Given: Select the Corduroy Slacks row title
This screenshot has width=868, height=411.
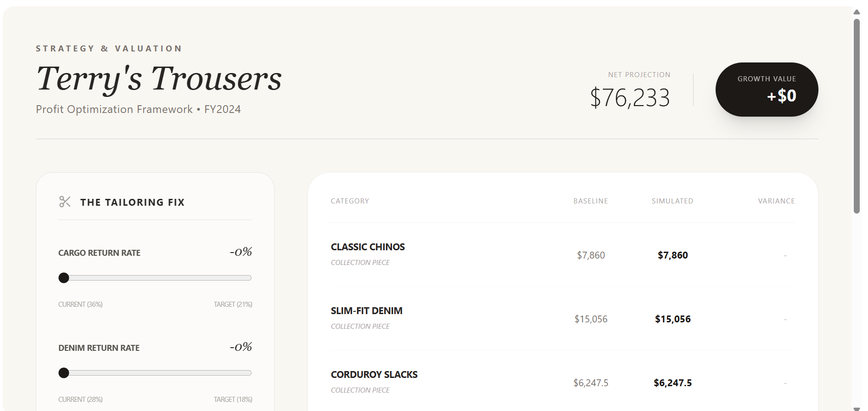Looking at the screenshot, I should 374,375.
